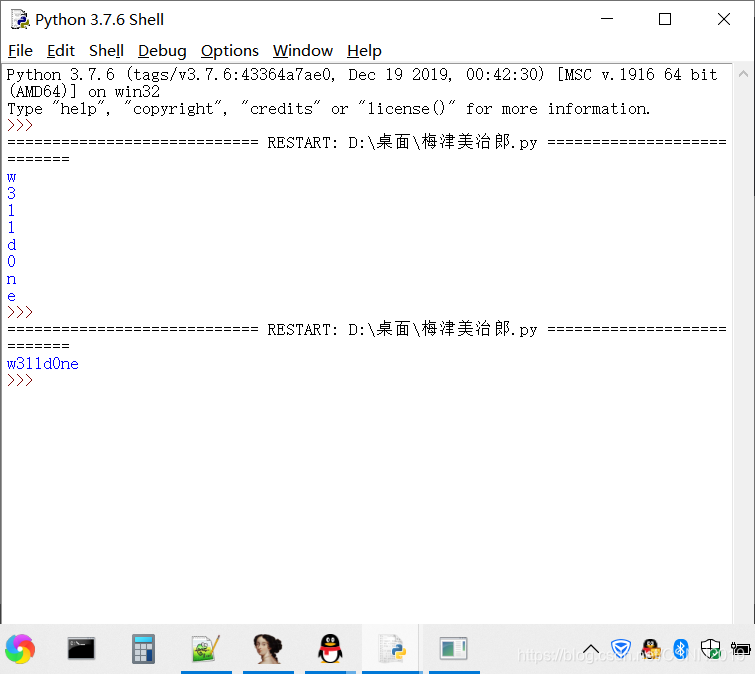Open Calculator from the taskbar
The image size is (755, 674).
pyautogui.click(x=143, y=648)
